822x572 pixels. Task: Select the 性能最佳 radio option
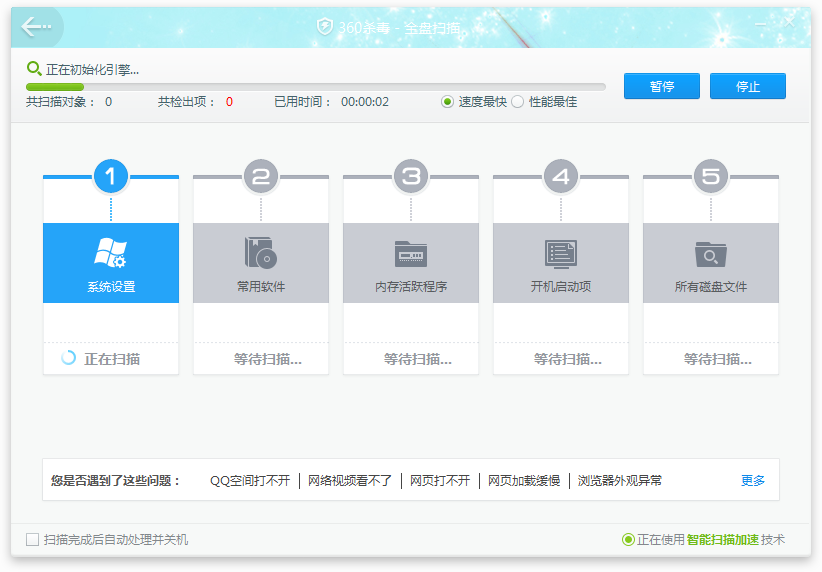click(518, 102)
